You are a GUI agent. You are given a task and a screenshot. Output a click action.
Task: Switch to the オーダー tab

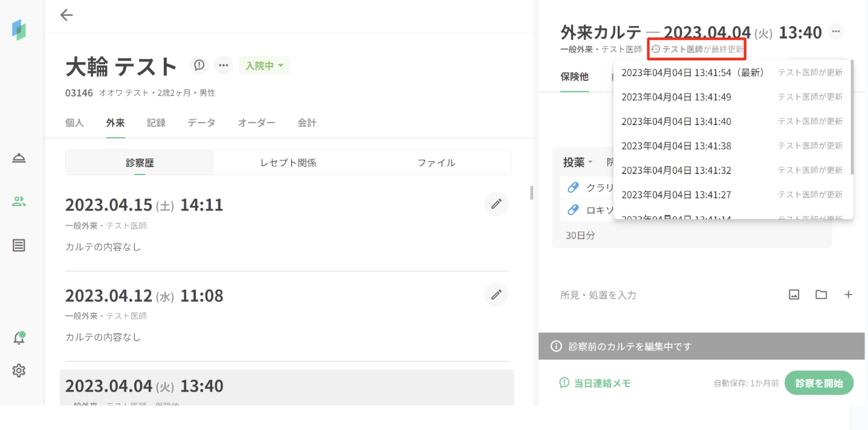click(256, 123)
